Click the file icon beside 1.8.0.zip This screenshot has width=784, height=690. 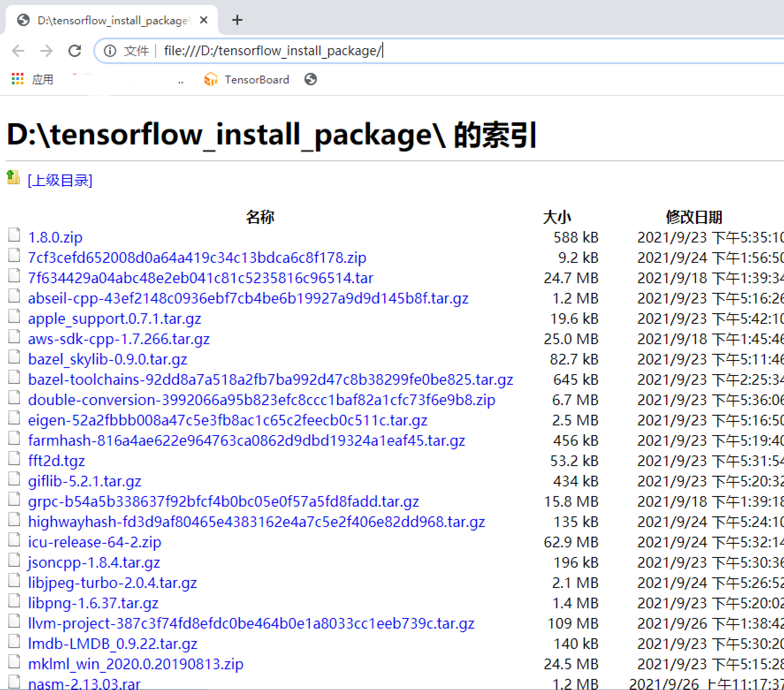click(14, 235)
